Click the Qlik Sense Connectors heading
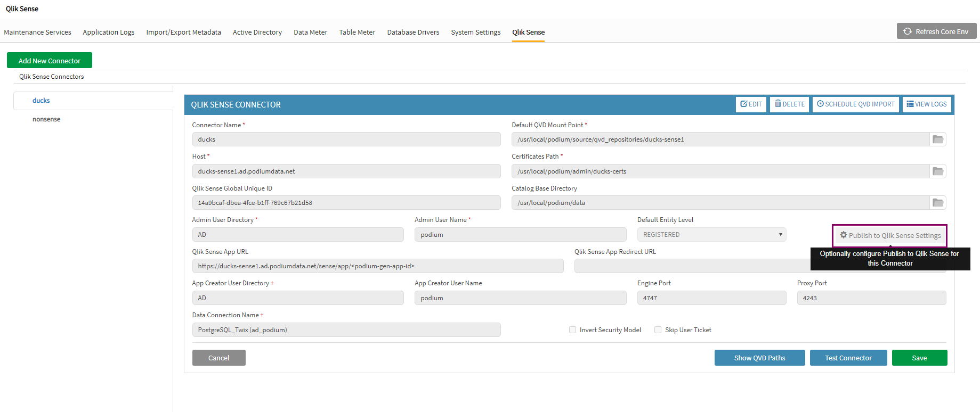 [52, 77]
